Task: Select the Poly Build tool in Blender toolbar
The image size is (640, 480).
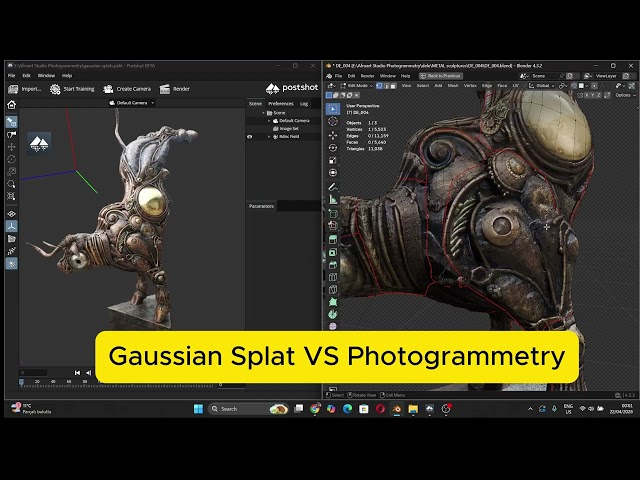Action: pyautogui.click(x=333, y=302)
